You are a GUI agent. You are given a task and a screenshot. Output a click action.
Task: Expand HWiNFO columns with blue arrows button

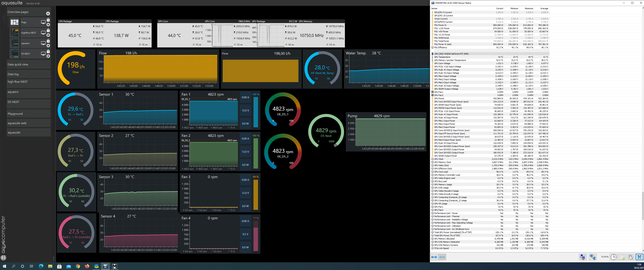click(434, 257)
